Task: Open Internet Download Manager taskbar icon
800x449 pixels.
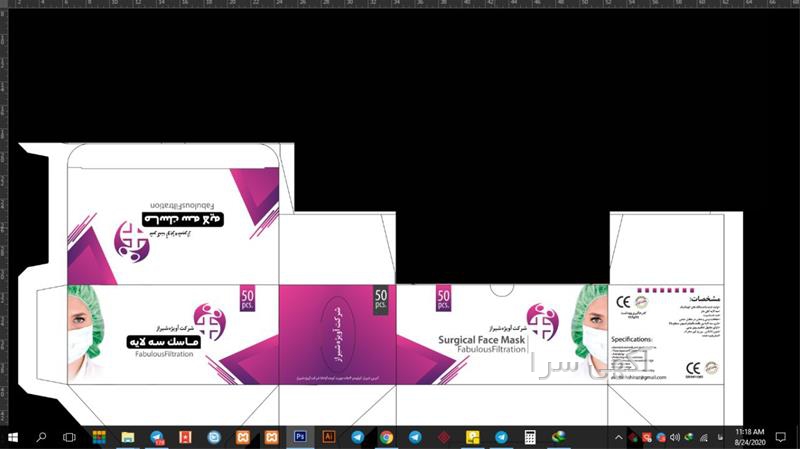Action: (559, 437)
